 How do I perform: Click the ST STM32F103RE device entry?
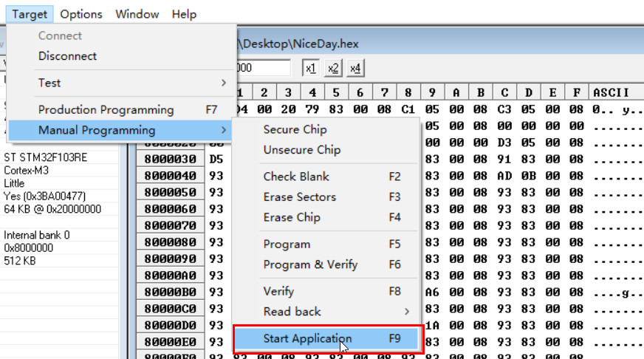coord(45,158)
